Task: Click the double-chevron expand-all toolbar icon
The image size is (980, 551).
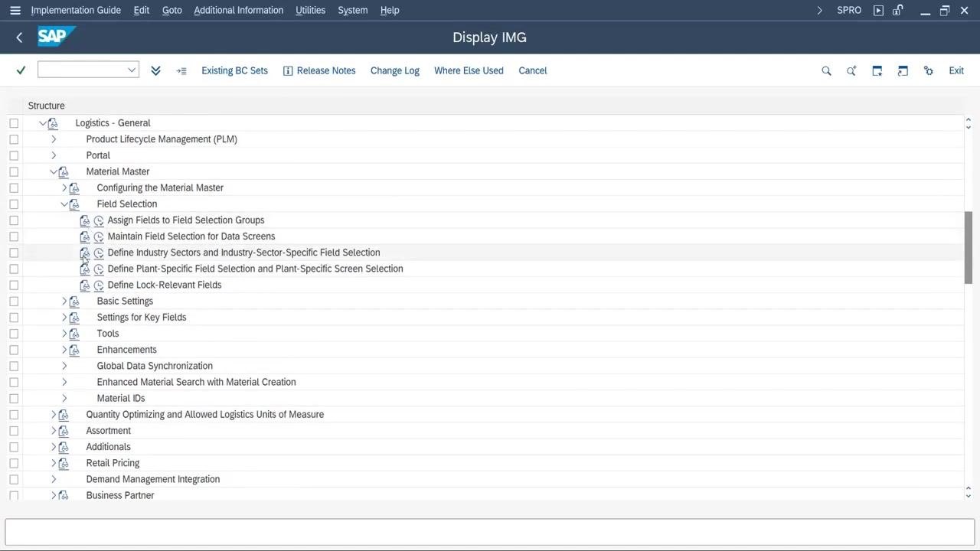Action: tap(155, 70)
